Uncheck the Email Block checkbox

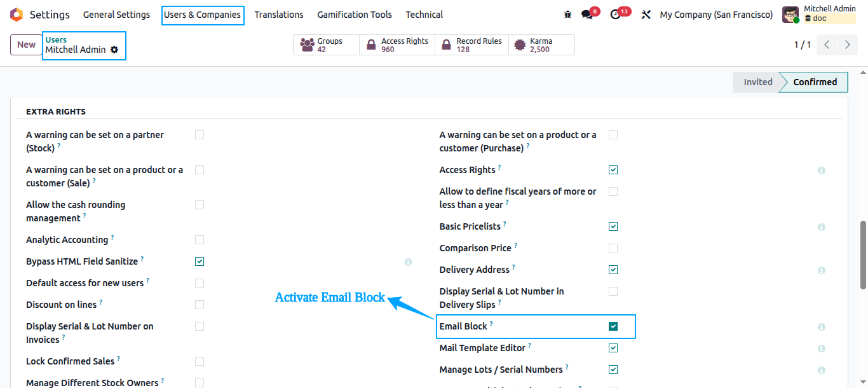pos(613,326)
